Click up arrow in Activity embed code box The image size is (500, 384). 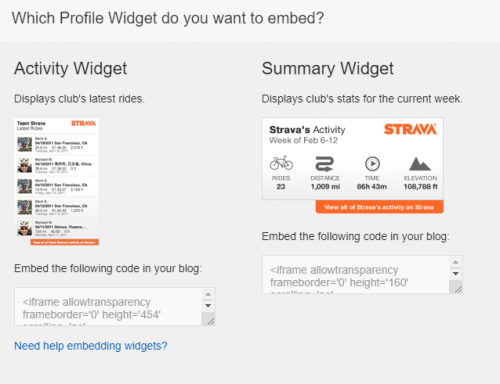208,294
